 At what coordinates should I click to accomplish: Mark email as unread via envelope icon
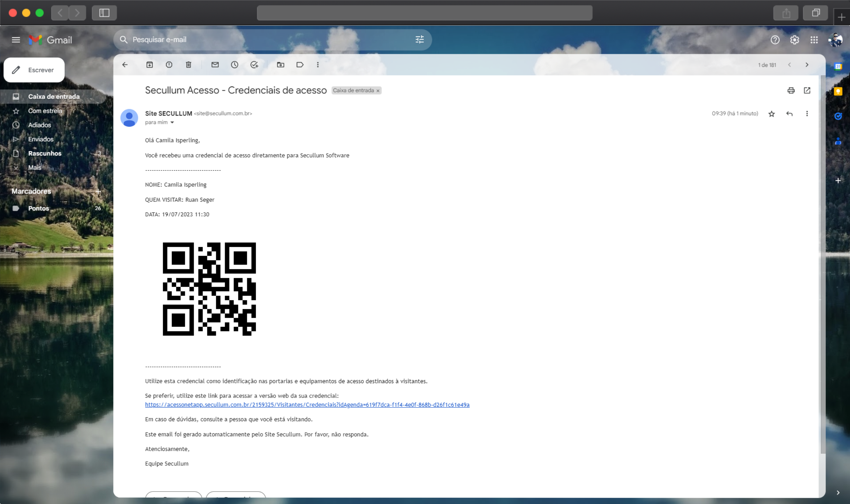pyautogui.click(x=215, y=65)
